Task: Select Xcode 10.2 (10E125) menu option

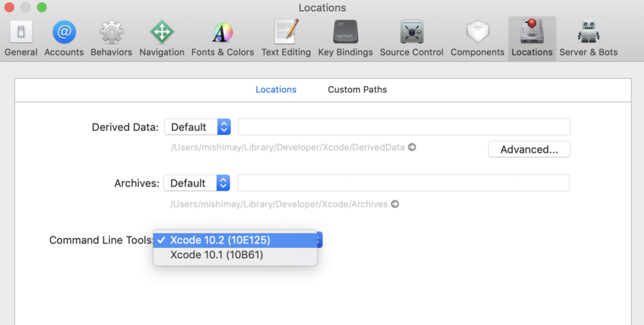Action: tap(220, 240)
